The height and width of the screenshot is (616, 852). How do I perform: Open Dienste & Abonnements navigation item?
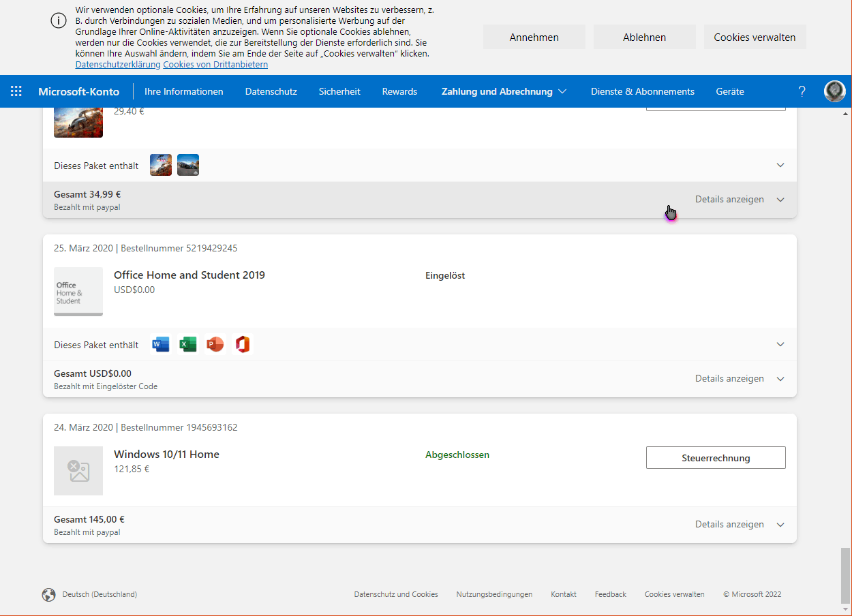643,91
